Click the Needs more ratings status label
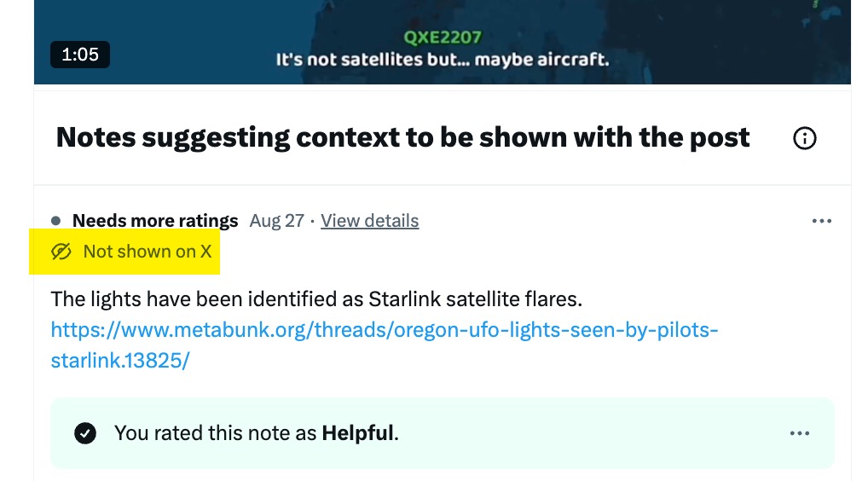 [x=155, y=221]
